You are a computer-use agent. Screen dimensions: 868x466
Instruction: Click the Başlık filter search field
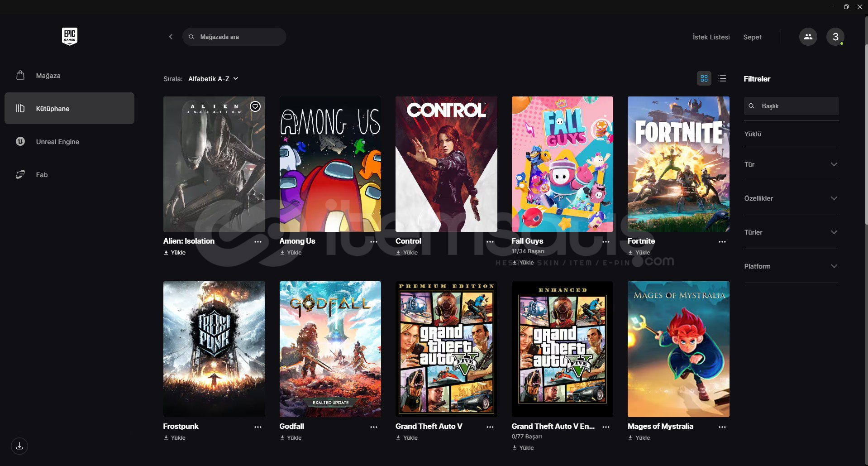pyautogui.click(x=791, y=106)
